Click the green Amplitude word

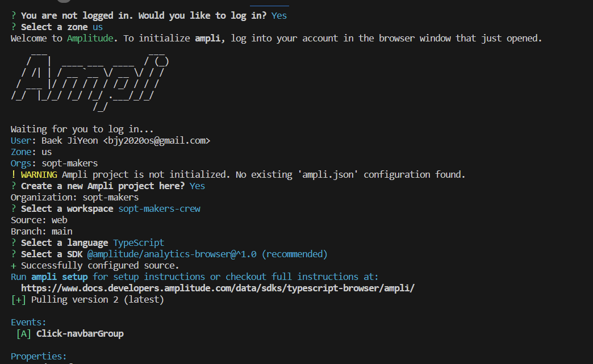90,39
